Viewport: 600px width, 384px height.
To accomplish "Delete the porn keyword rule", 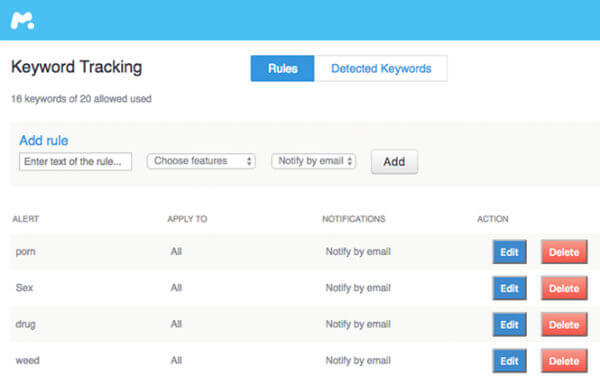I will (x=564, y=252).
